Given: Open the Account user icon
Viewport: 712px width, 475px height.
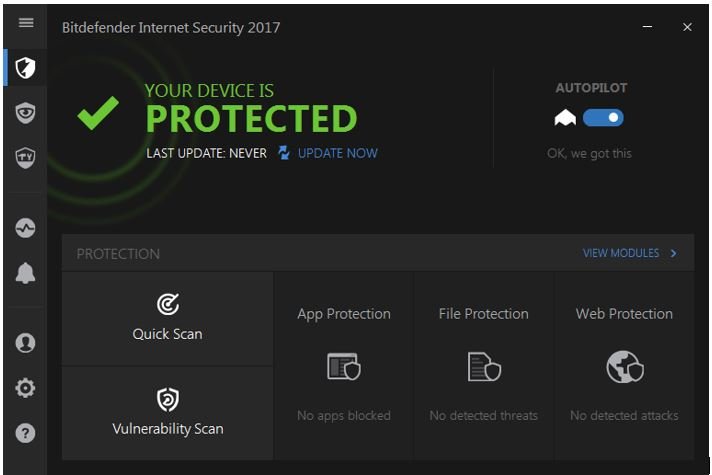Looking at the screenshot, I should (x=25, y=343).
